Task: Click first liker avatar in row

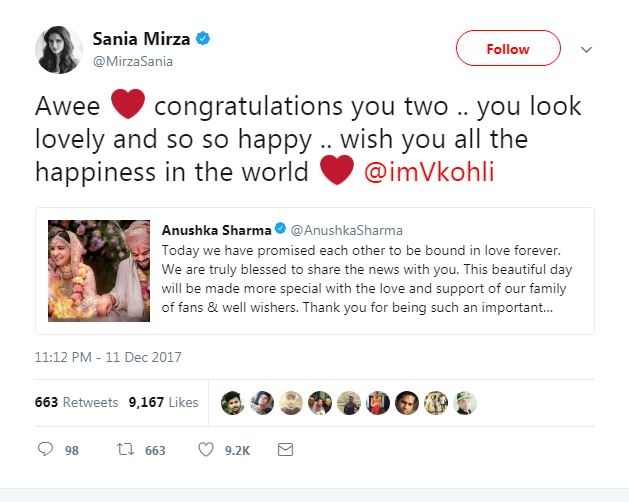Action: (232, 403)
